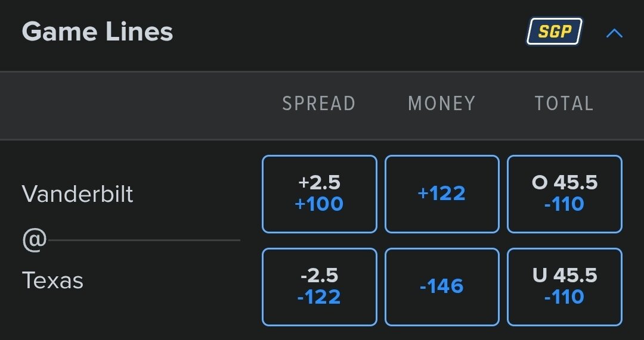Click the matchup divider line beside @

(x=143, y=241)
